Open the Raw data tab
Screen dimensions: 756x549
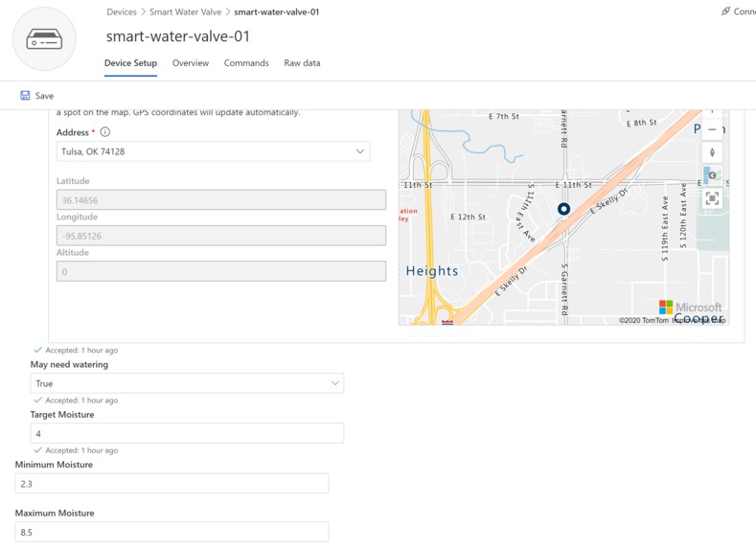(x=302, y=63)
